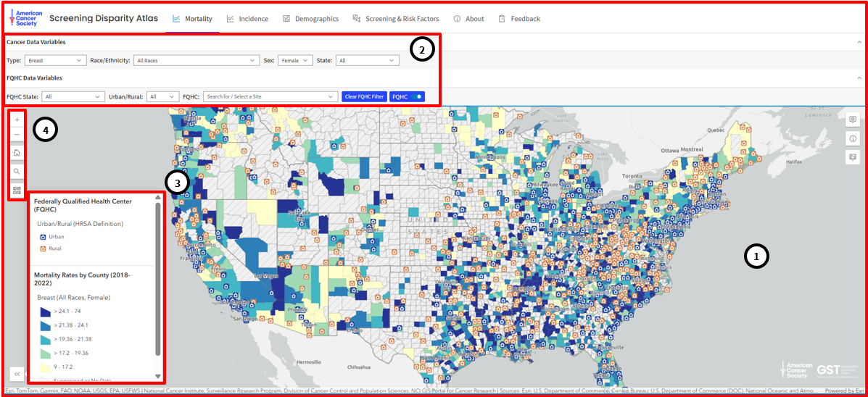Click the About info icon
This screenshot has height=397, width=868.
click(458, 19)
